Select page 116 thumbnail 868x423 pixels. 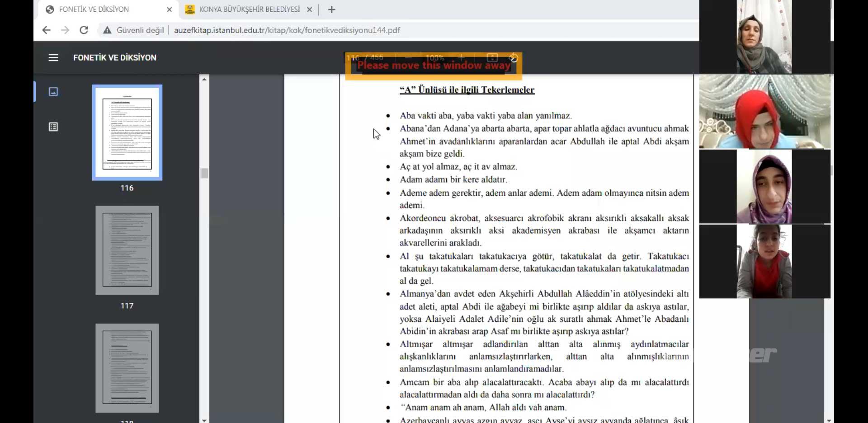tap(127, 132)
